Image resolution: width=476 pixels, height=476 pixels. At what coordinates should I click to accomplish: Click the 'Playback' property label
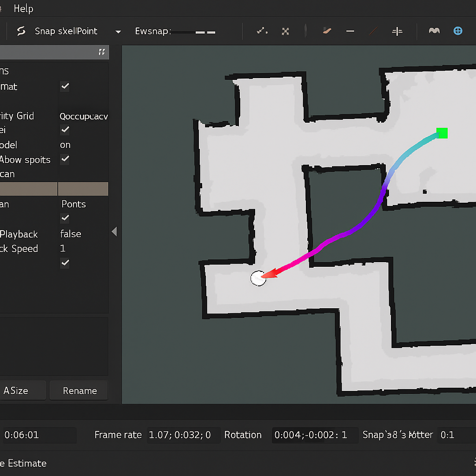point(19,234)
